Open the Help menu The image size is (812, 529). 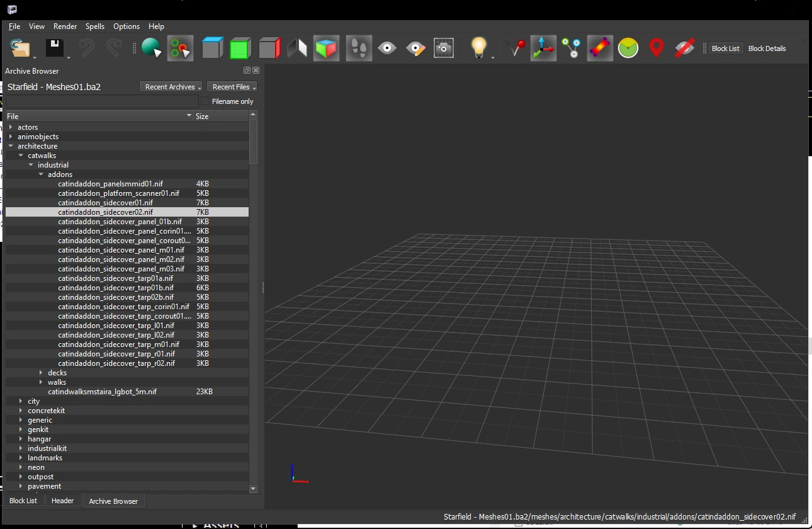(156, 26)
